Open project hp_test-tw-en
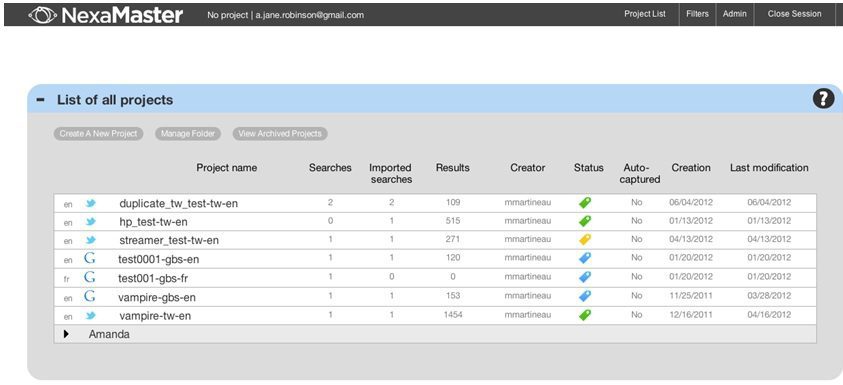Image resolution: width=843 pixels, height=385 pixels. 153,222
